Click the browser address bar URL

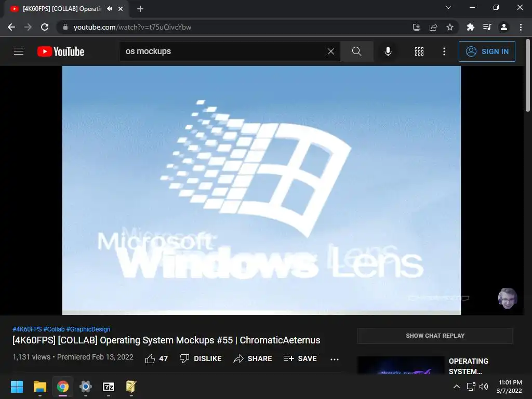132,27
